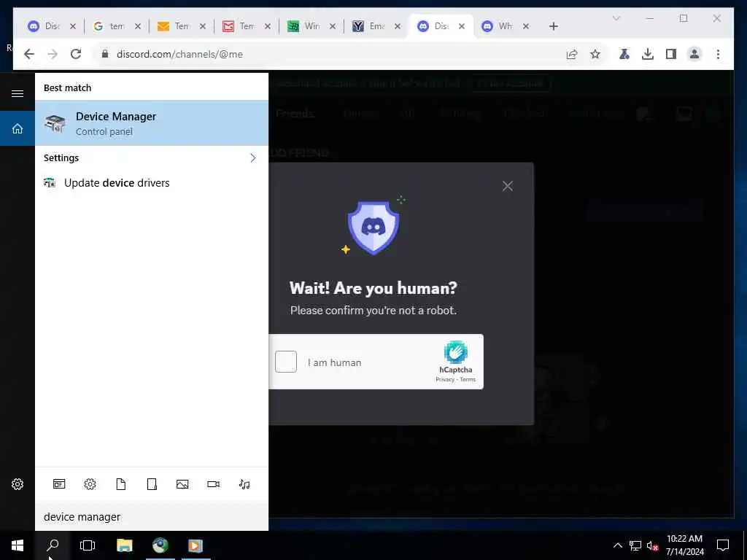Open Update device drivers setting
The height and width of the screenshot is (560, 747).
152,183
